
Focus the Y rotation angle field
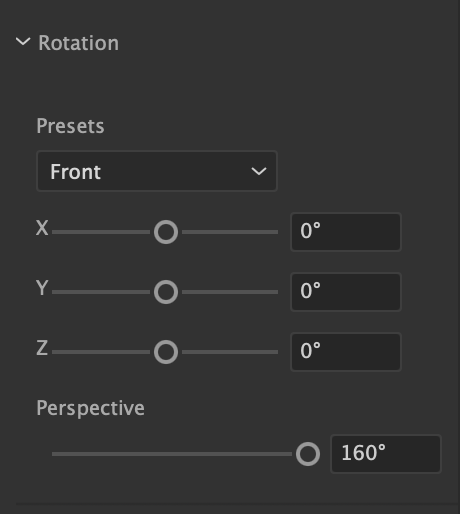pyautogui.click(x=346, y=292)
